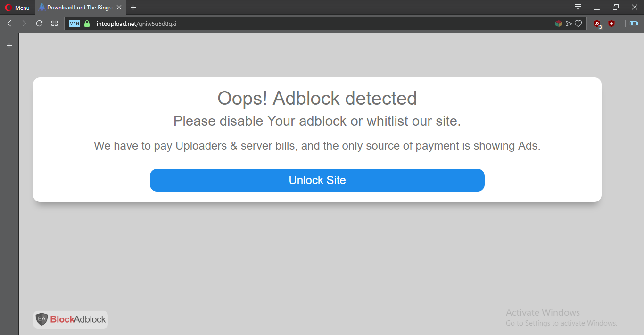Open the My Flow paper-plane icon

coord(568,23)
